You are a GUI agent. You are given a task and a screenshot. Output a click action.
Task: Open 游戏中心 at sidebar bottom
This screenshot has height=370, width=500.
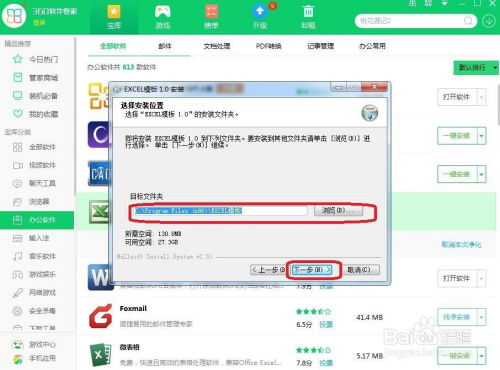point(34,344)
